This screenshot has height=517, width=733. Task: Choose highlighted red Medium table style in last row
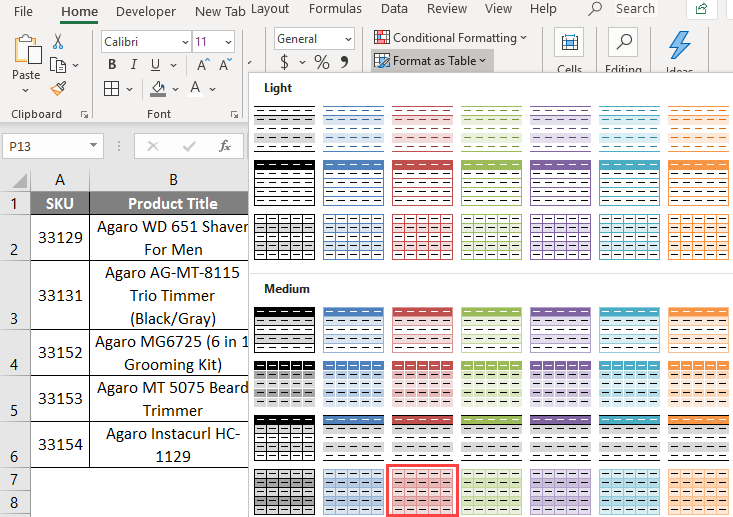(422, 492)
